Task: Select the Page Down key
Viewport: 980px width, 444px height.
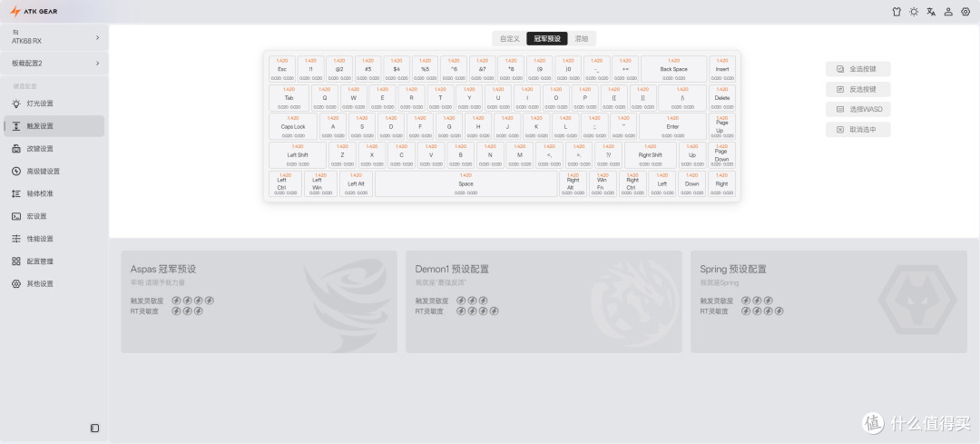Action: (x=722, y=155)
